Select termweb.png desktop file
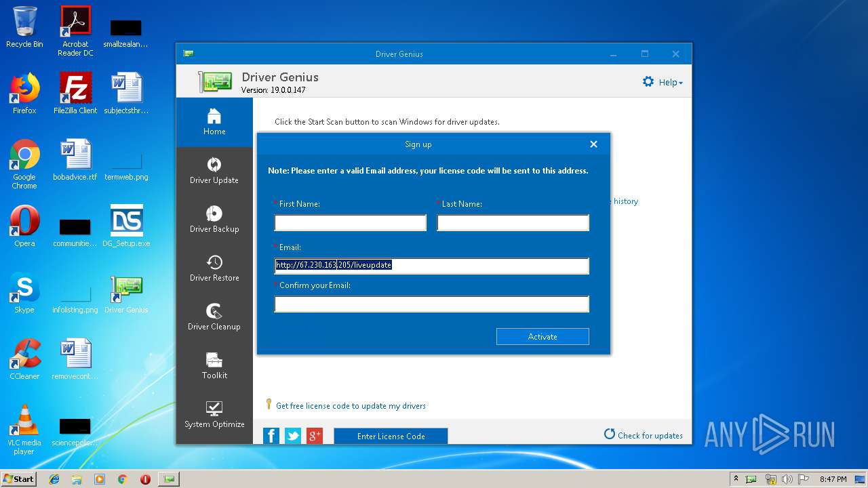868x488 pixels. [126, 164]
